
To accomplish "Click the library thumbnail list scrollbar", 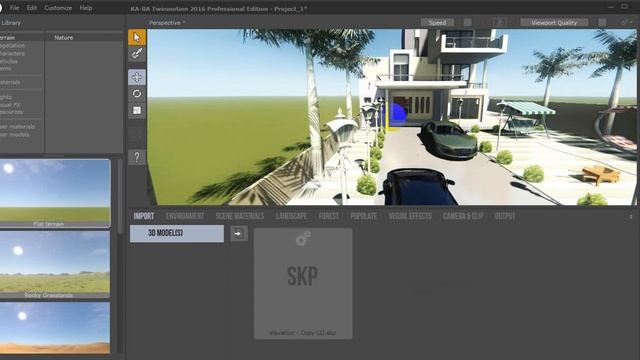I will 120,197.
